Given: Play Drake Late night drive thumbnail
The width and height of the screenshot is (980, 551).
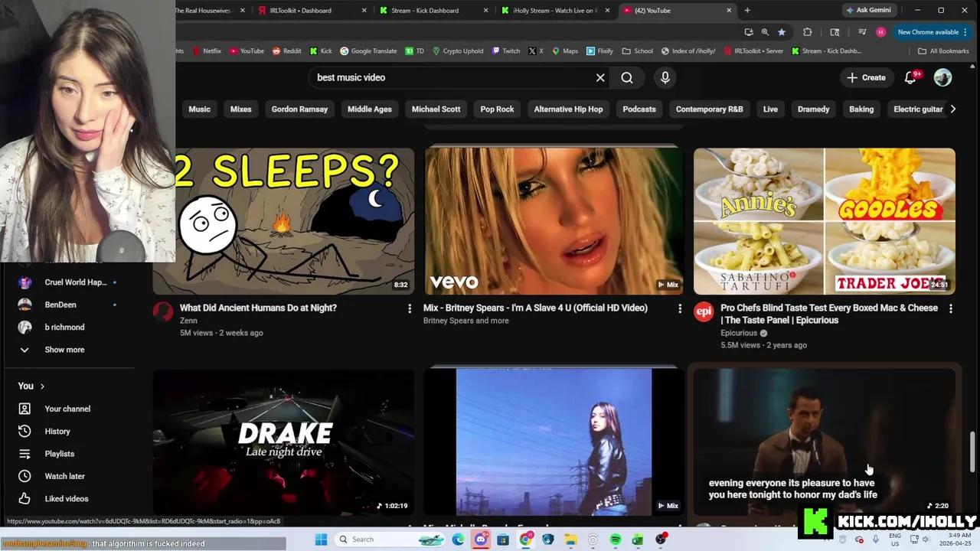Looking at the screenshot, I should 283,442.
